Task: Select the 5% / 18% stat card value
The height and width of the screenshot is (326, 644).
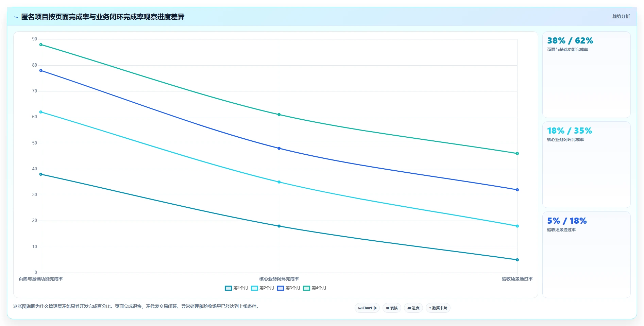Action: point(567,221)
